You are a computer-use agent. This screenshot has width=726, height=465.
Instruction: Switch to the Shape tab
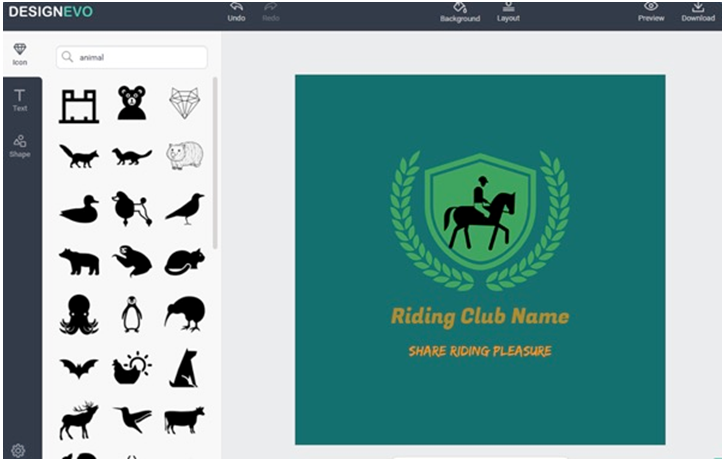pyautogui.click(x=20, y=146)
